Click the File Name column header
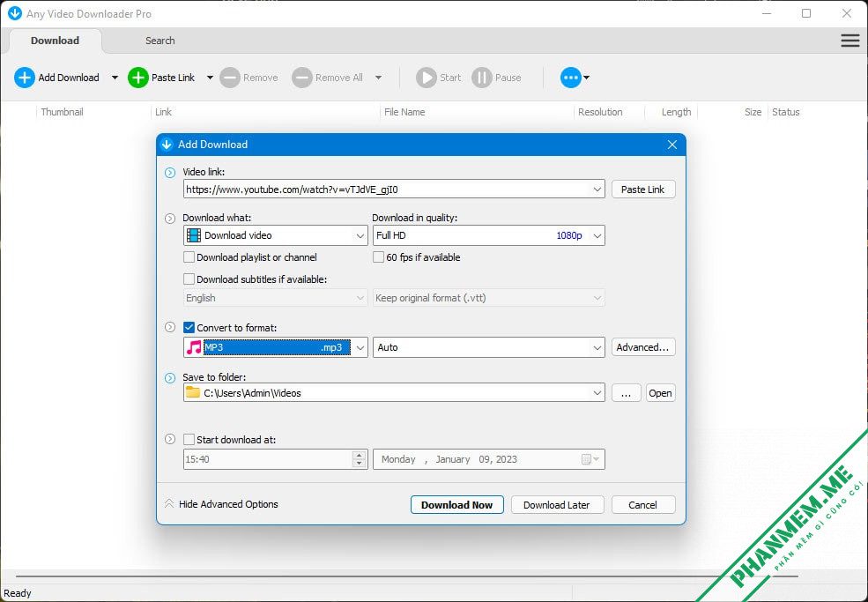 coord(404,112)
